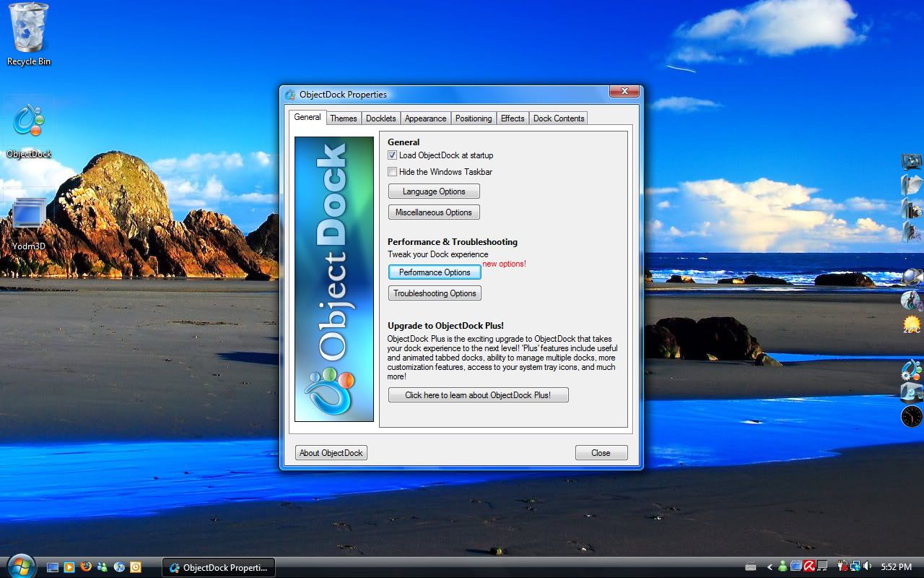Viewport: 924px width, 578px height.
Task: Open the clock-shaped quick launch icon
Action: (x=135, y=567)
